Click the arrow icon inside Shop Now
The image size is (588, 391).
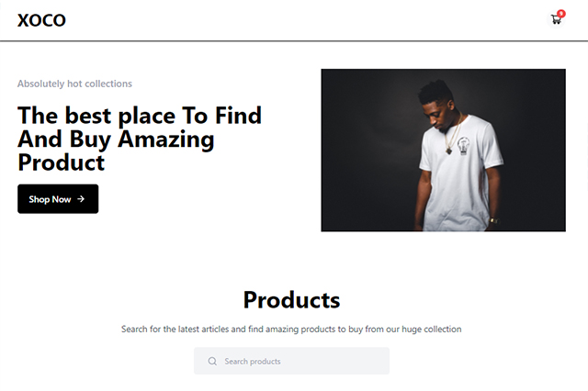coord(82,199)
